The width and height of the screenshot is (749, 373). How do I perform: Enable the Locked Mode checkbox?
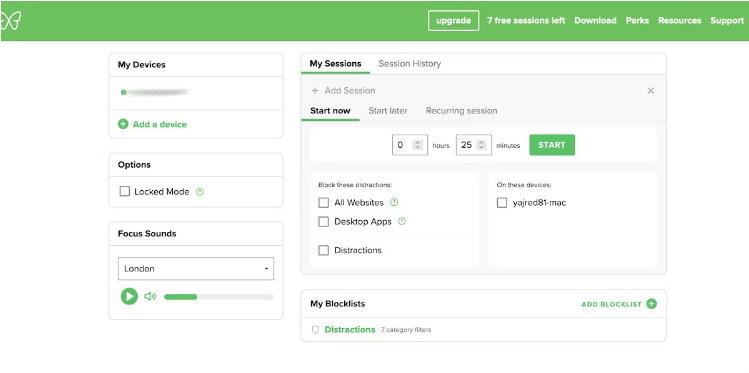125,192
